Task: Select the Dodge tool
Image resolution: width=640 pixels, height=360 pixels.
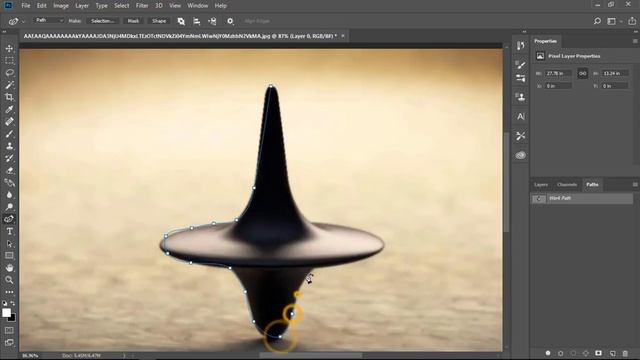Action: click(9, 207)
